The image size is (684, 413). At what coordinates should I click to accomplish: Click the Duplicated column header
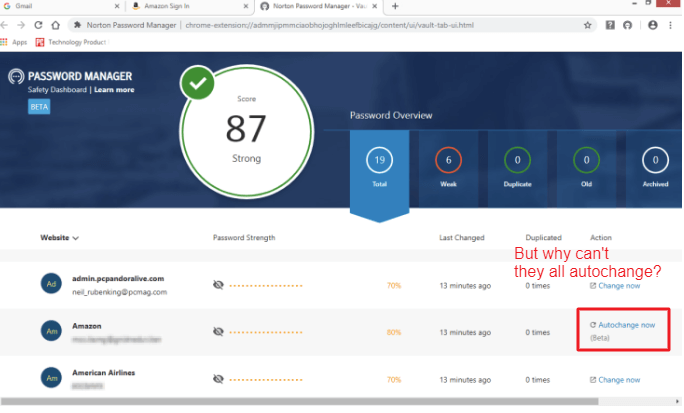coord(544,238)
